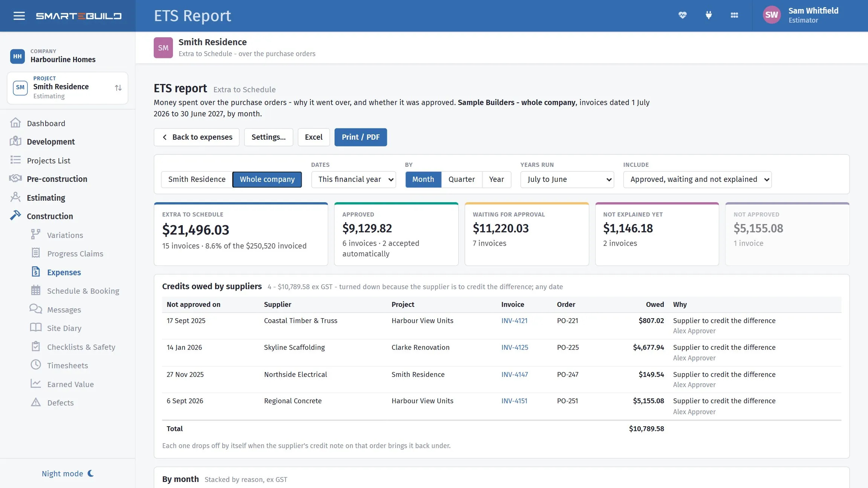Open the apps grid icon in header

[734, 15]
